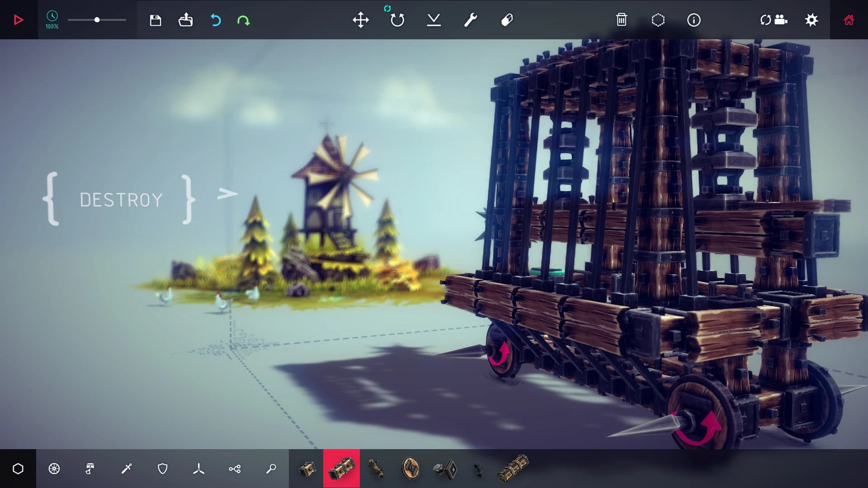
Task: Start the simulation with the play button
Action: (18, 20)
